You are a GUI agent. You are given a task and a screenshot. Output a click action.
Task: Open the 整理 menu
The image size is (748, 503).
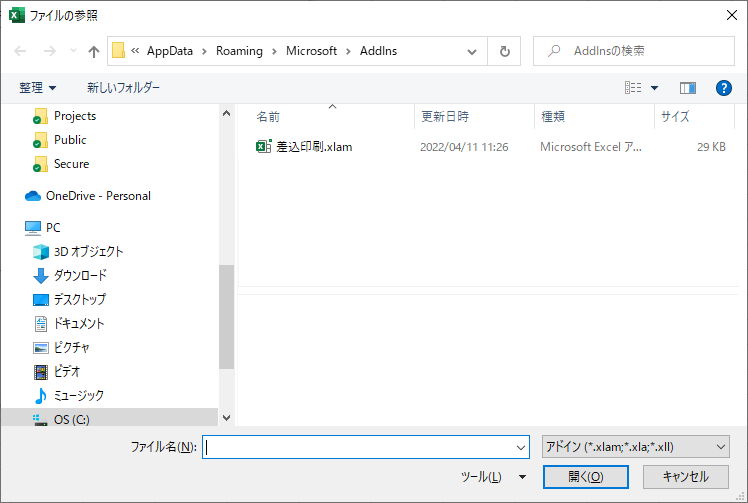(x=38, y=87)
